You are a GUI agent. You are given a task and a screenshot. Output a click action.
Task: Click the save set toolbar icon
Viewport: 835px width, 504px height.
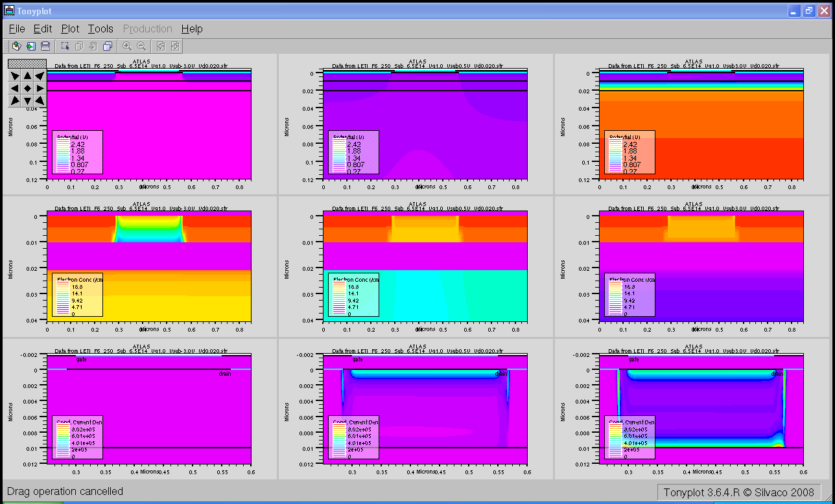click(30, 46)
